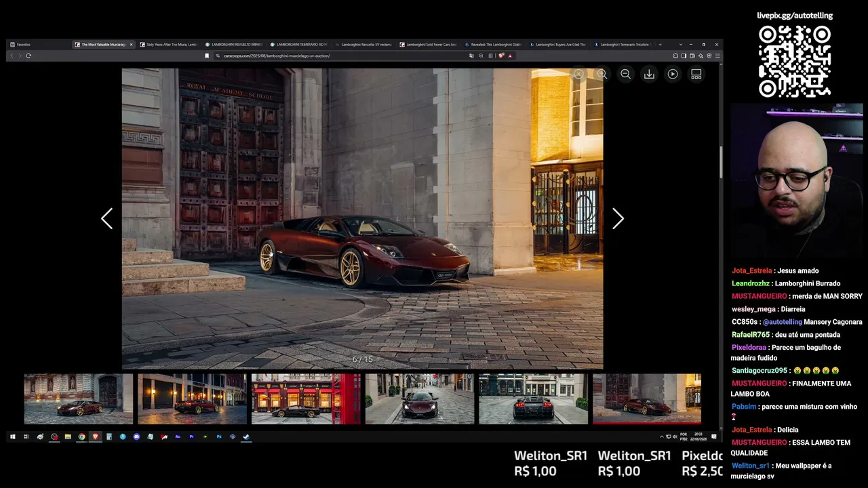Open the browser main menu
Screen dimensions: 868x488
coord(717,56)
